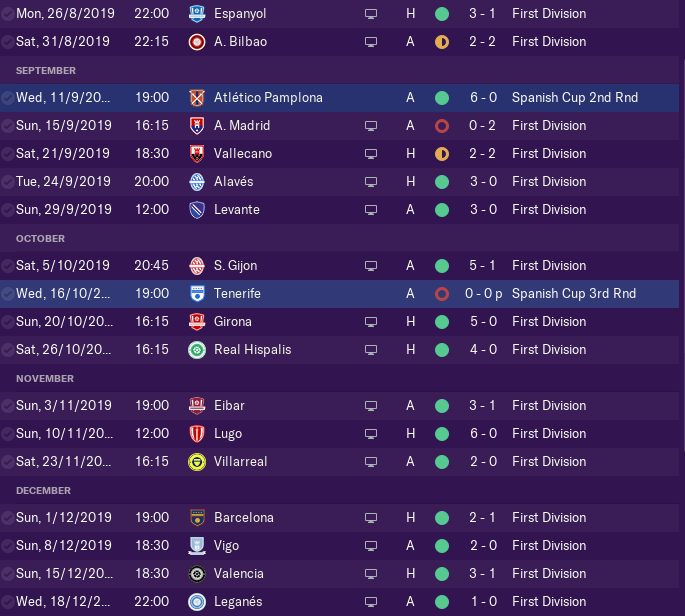Click the half-yellow draw indicator for Vallecano
685x616 pixels.
point(441,154)
